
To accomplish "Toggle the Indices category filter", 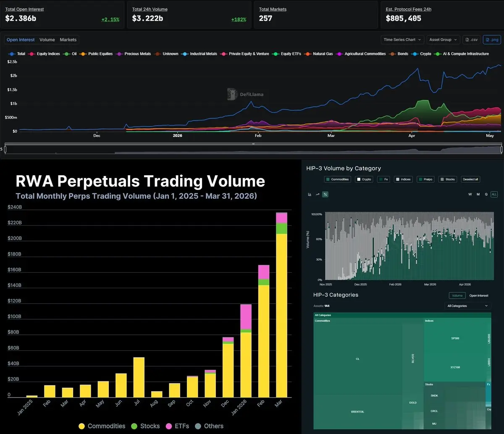I will (403, 179).
